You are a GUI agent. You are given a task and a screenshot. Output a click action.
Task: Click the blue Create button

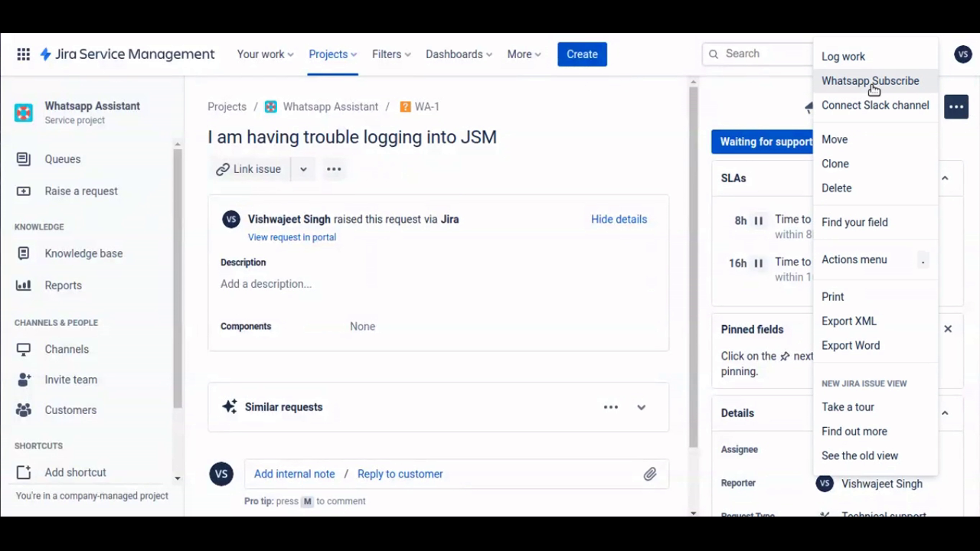pos(582,54)
